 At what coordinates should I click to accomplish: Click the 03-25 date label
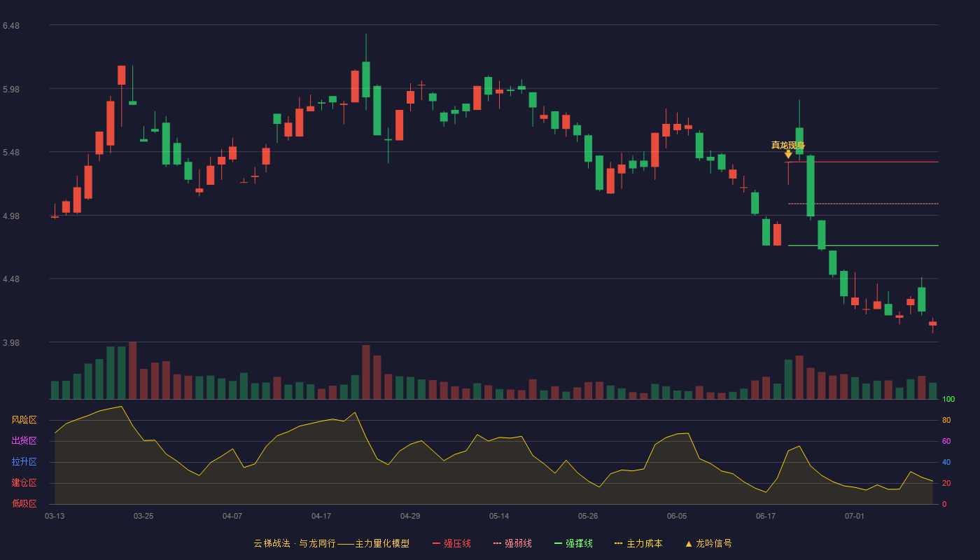pos(143,516)
